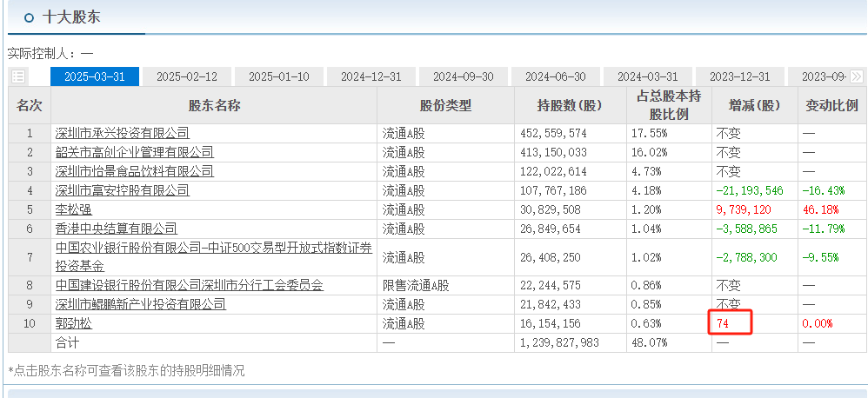Open shareholder 香港中央结算有限公司 details
This screenshot has height=398, width=868.
[x=117, y=229]
